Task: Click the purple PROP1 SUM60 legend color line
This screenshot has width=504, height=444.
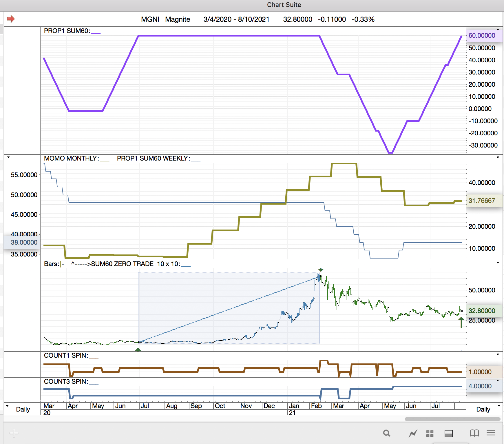Action: [96, 33]
